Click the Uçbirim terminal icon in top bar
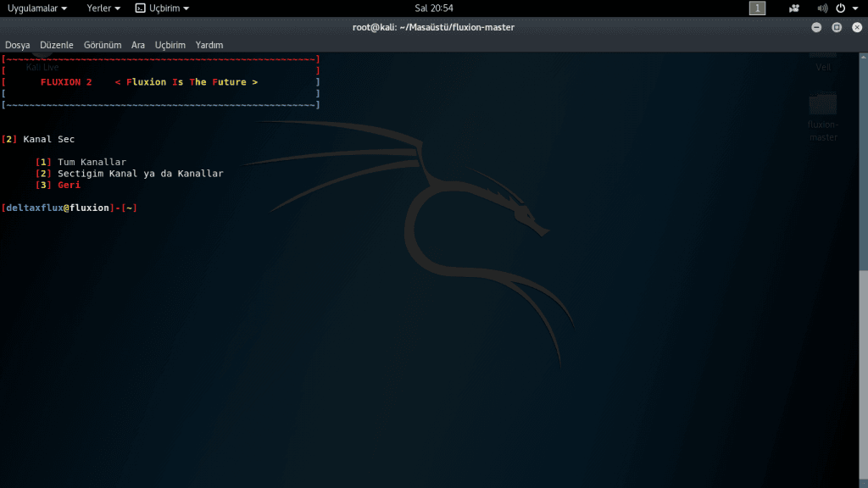 tap(141, 8)
